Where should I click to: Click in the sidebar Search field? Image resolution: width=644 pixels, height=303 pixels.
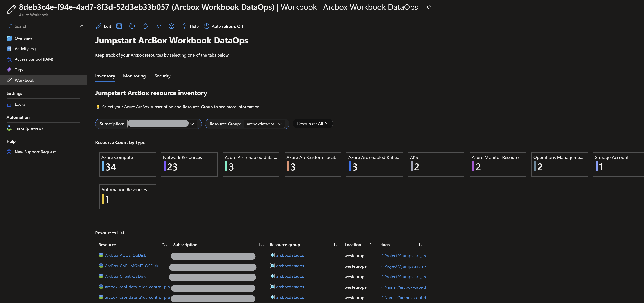41,26
